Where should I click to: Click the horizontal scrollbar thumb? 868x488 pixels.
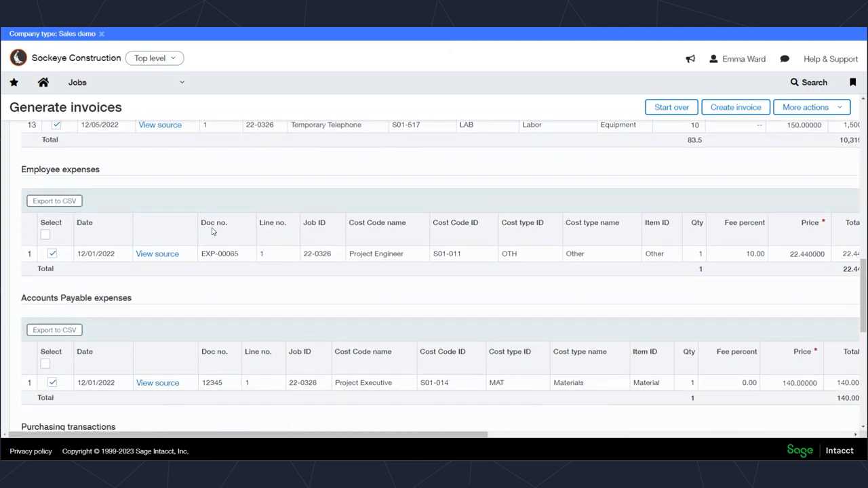247,434
